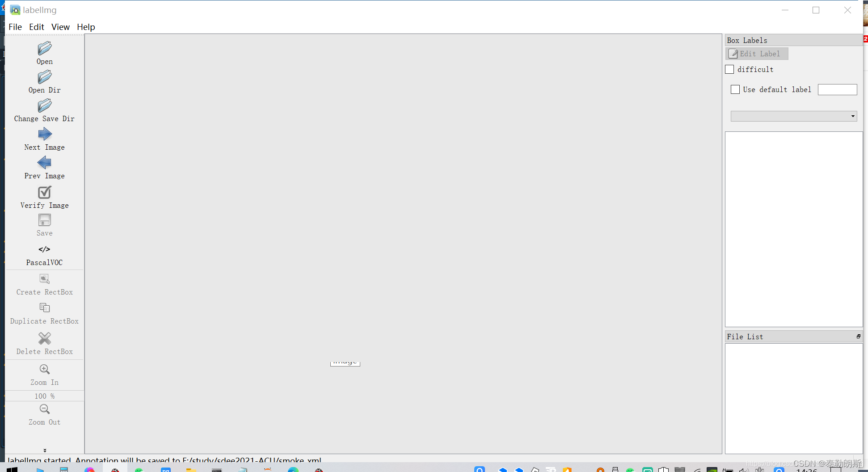Click the Open file icon
Viewport: 868px width, 472px height.
point(45,48)
